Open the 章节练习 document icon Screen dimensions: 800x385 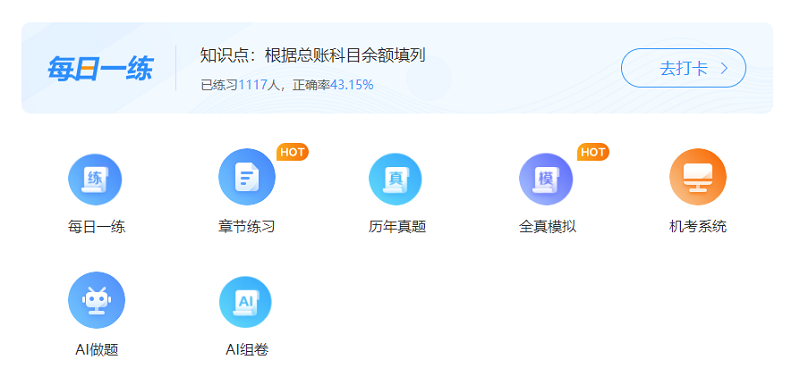247,177
